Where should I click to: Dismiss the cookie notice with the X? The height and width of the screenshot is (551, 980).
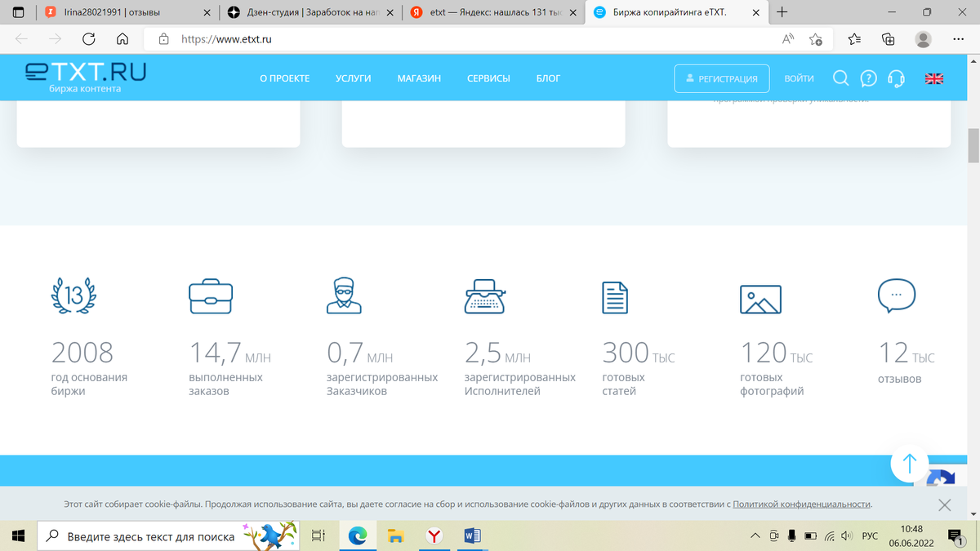(x=945, y=505)
